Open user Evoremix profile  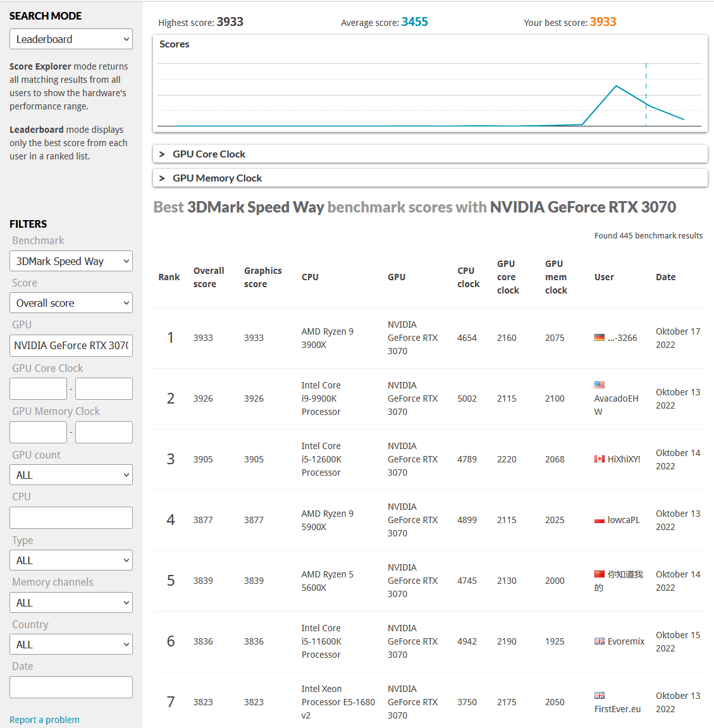point(626,641)
